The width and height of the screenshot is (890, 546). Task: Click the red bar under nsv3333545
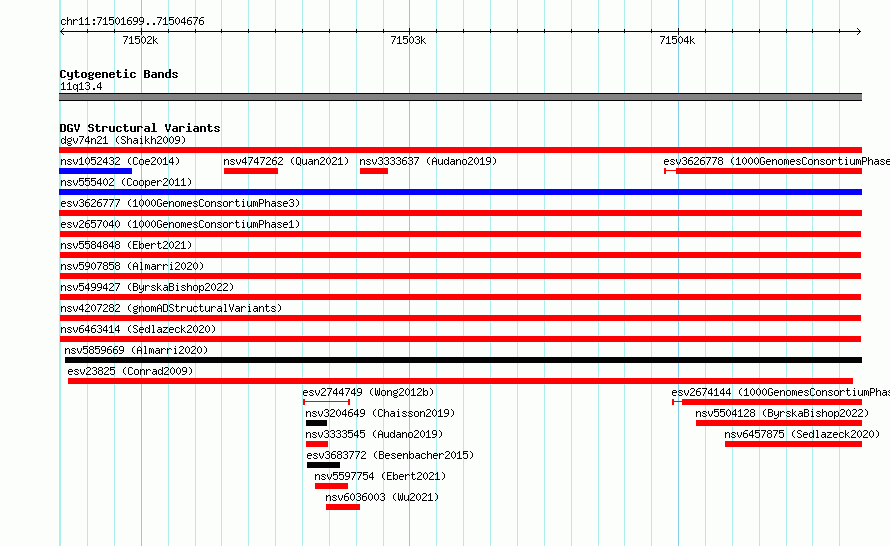[317, 444]
